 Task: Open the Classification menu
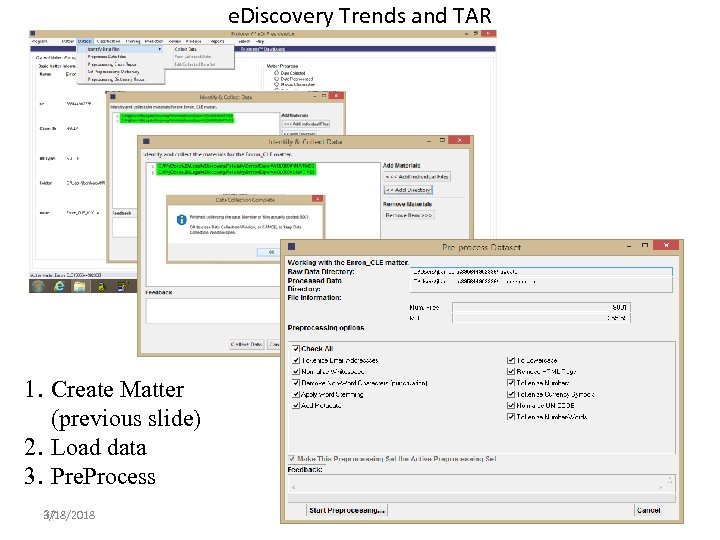tap(108, 41)
